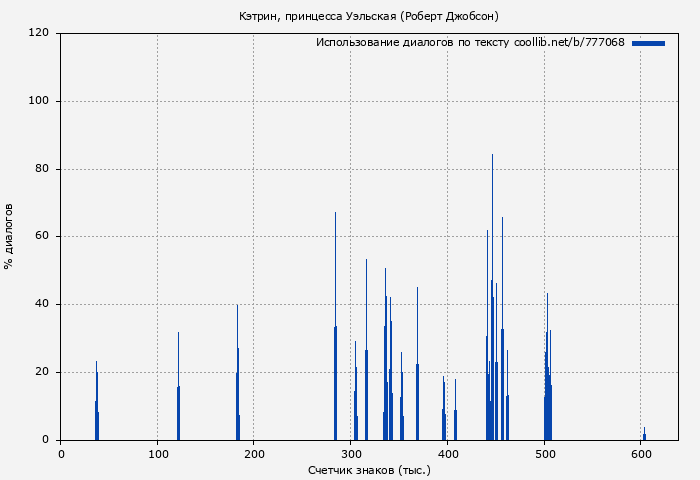Click the horizontal axis label 'Счетчик знаков (тыс.)'

[x=369, y=469]
